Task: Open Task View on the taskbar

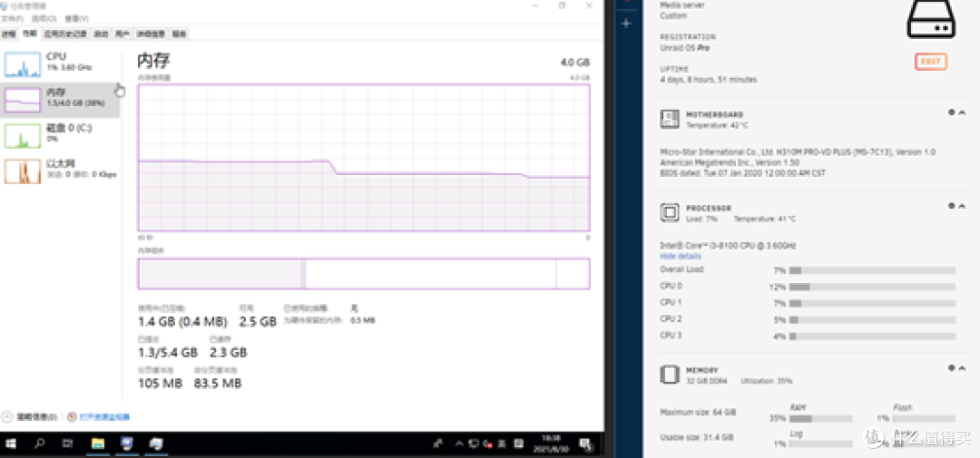Action: [68, 443]
